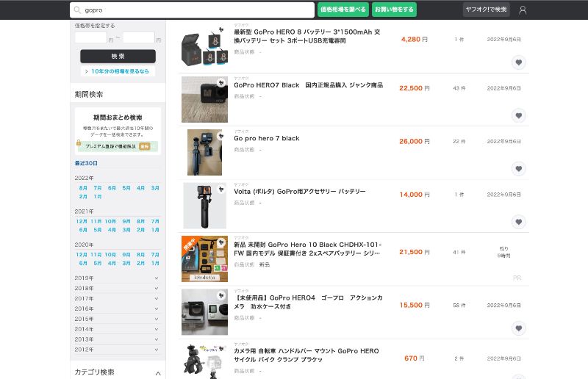Select 1月 under 2022年
Image resolution: width=588 pixels, height=379 pixels.
(98, 196)
